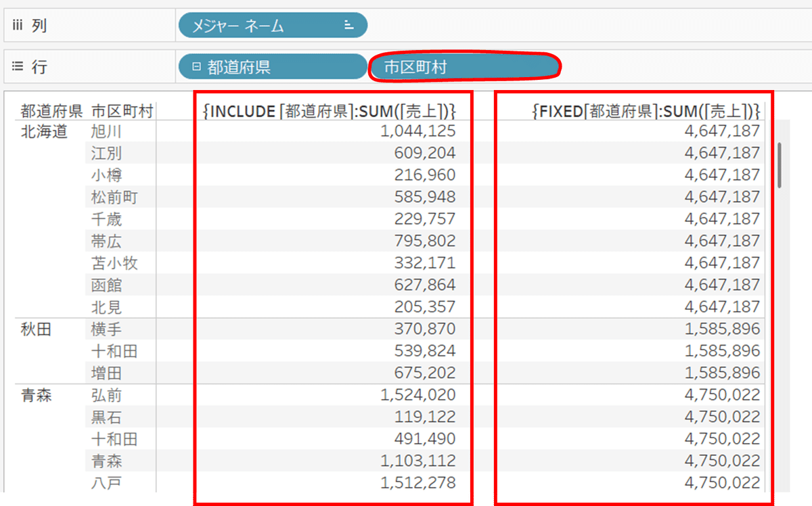812x506 pixels.
Task: Select the 青森 row header
Action: coord(35,395)
